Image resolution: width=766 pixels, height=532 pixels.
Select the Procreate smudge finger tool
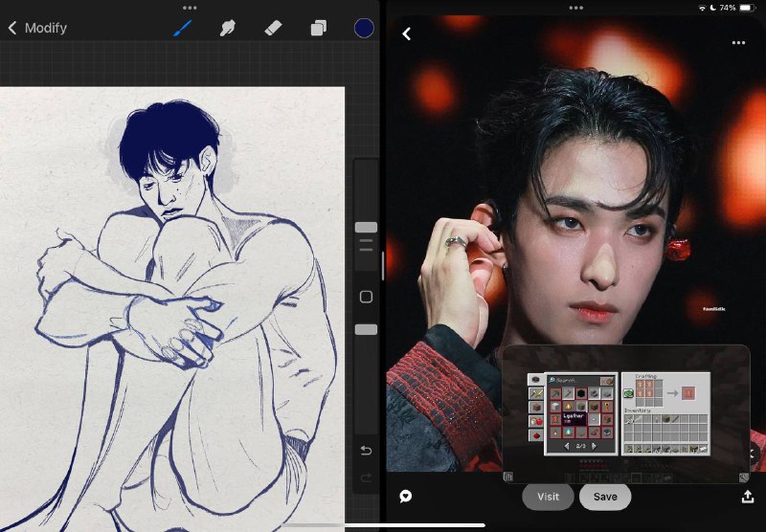tap(227, 28)
